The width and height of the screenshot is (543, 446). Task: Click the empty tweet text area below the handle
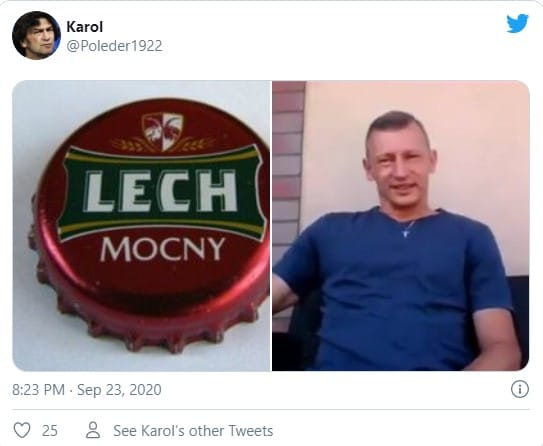(x=270, y=69)
